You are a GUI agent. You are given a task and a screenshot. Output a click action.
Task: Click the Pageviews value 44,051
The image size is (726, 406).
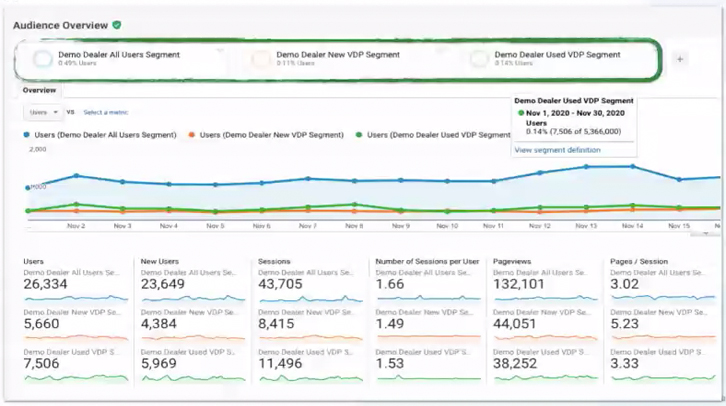(514, 324)
